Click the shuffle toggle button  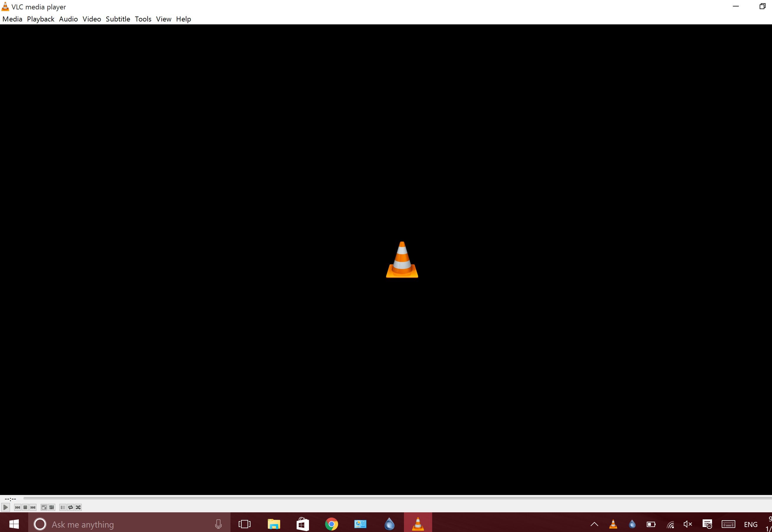78,507
